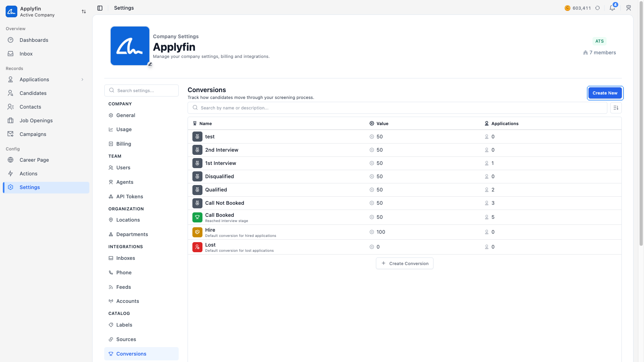Open Campaigns page
Viewport: 644px width, 362px height.
pos(46,134)
